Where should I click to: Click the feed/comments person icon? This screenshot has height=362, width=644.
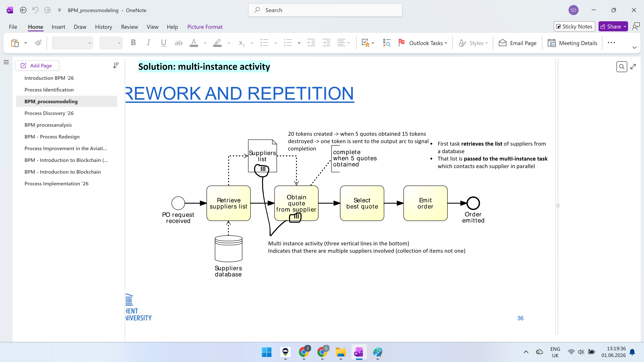click(635, 26)
